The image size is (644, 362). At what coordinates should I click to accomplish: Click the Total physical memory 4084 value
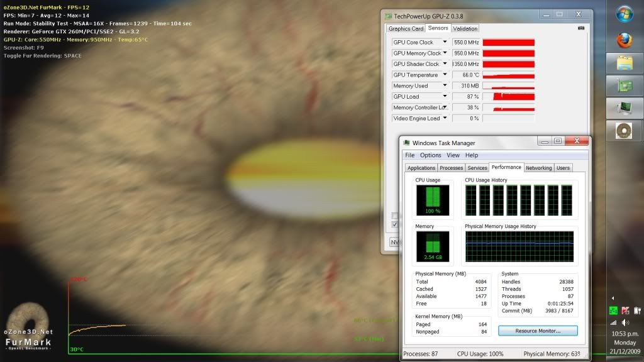pos(480,282)
